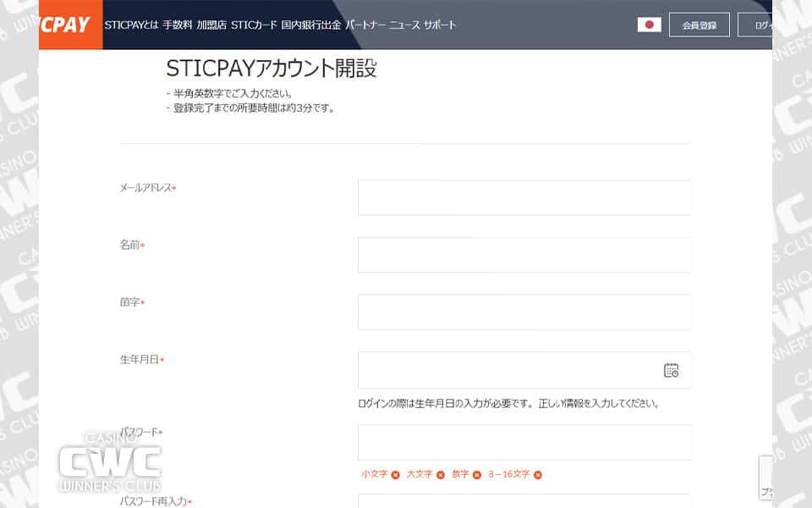This screenshot has height=508, width=812.
Task: Open the パートナー menu item
Action: (x=365, y=25)
